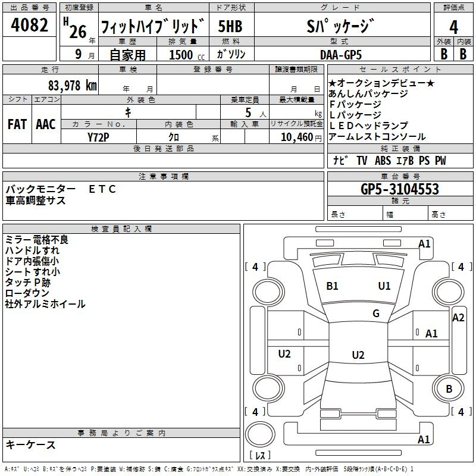
Task: Select the displacement value 1500 cc
Action: tap(187, 55)
